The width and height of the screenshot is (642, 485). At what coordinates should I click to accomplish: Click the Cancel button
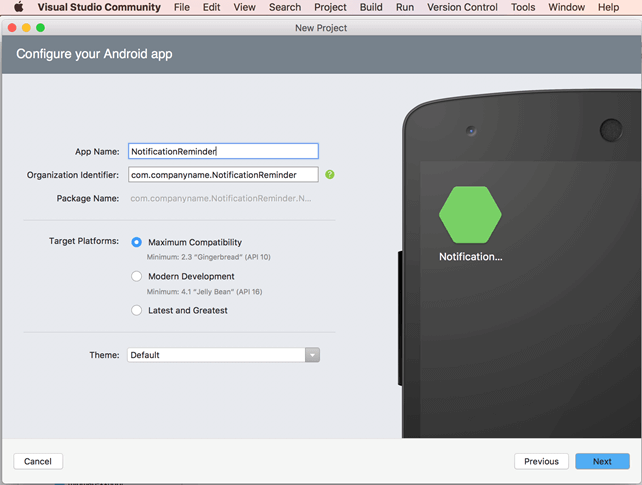38,461
